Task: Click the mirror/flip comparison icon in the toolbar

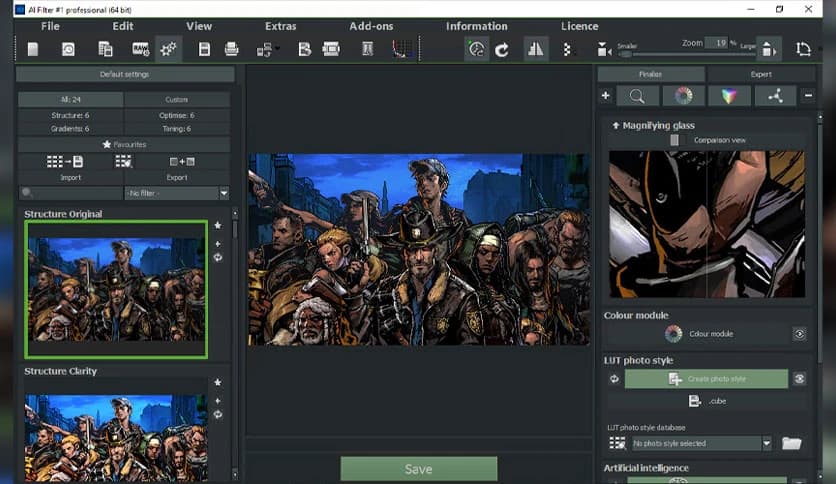Action: point(536,48)
